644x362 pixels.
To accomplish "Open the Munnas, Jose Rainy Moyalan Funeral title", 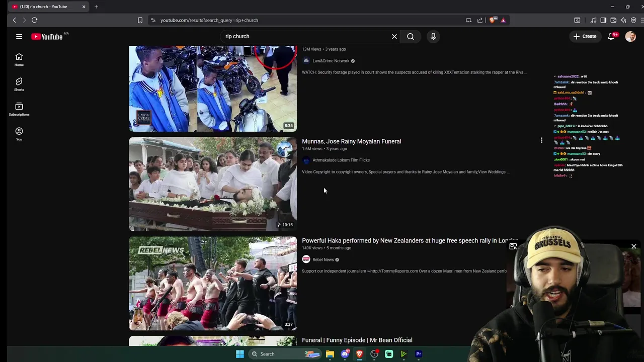I will (x=351, y=141).
